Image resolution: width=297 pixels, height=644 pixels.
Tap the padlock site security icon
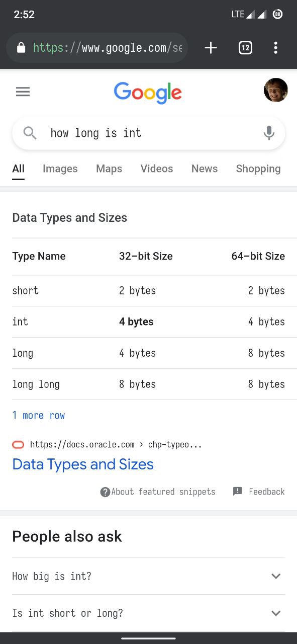tap(21, 48)
